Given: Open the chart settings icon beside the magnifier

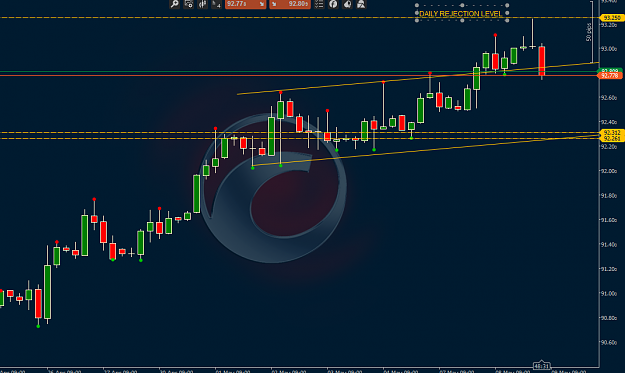Looking at the screenshot, I should pos(189,4).
